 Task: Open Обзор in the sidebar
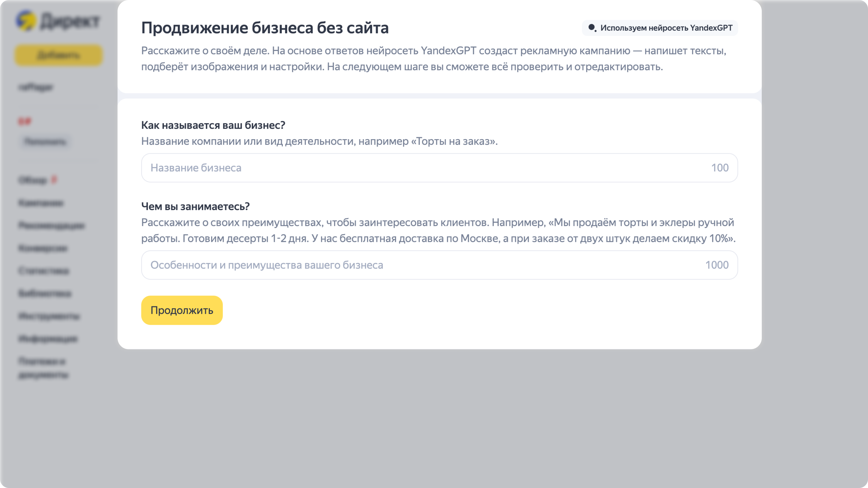33,180
